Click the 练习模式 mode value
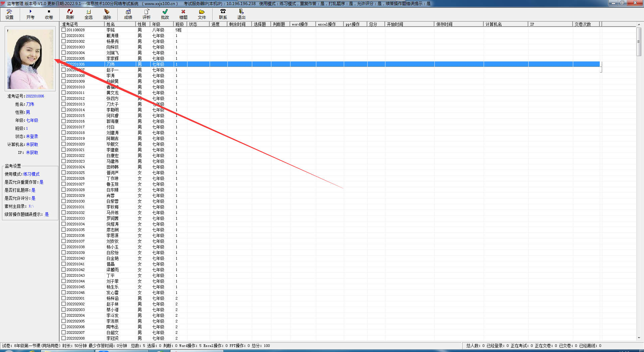Screen dimensions: 644x352 pos(32,174)
